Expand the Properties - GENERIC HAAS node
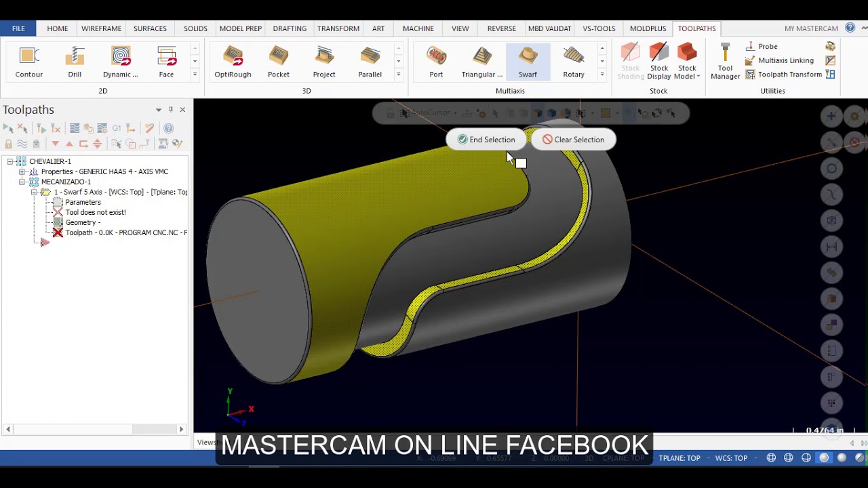The image size is (868, 488). [x=22, y=171]
